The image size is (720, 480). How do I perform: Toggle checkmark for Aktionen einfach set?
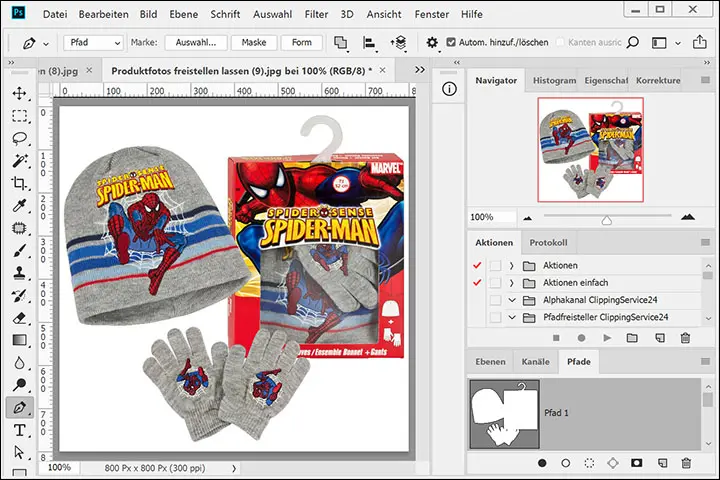tap(476, 283)
